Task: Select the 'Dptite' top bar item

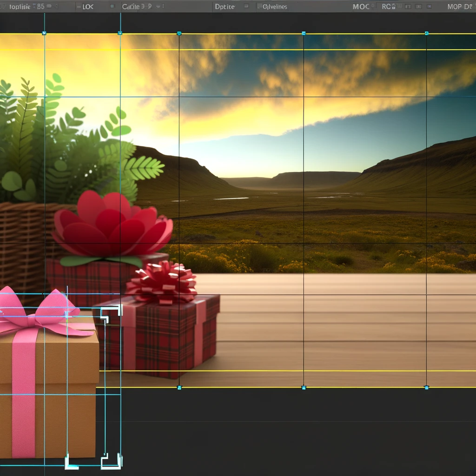Action: pyautogui.click(x=225, y=7)
